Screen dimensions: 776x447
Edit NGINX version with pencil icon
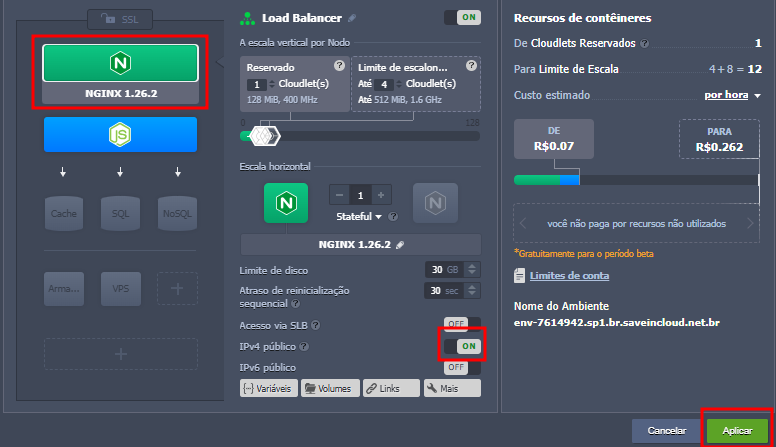pyautogui.click(x=400, y=245)
